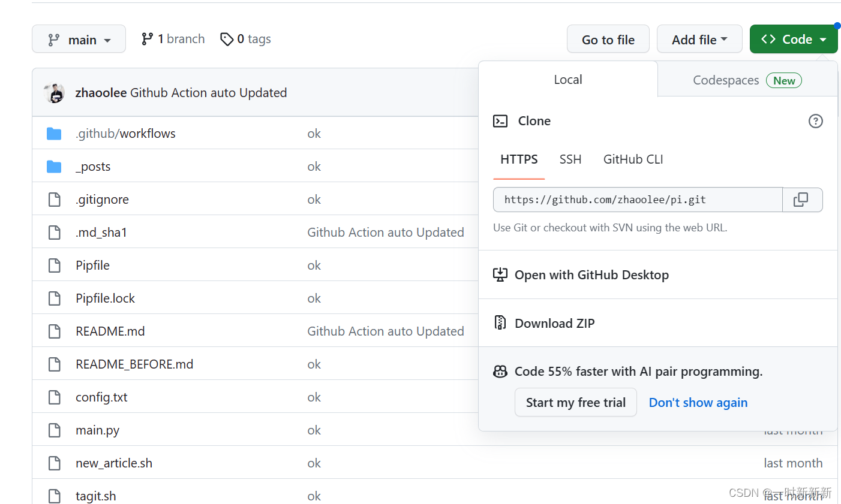Copy the HTTPS clone URL
Screen dimensions: 841x504
point(801,200)
